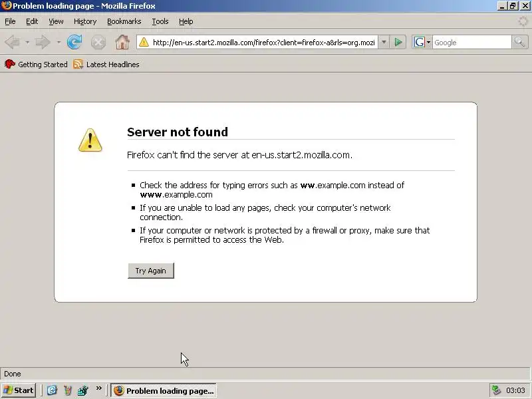Open the Getting Started bookmark
Image resolution: width=532 pixels, height=399 pixels.
pos(37,64)
